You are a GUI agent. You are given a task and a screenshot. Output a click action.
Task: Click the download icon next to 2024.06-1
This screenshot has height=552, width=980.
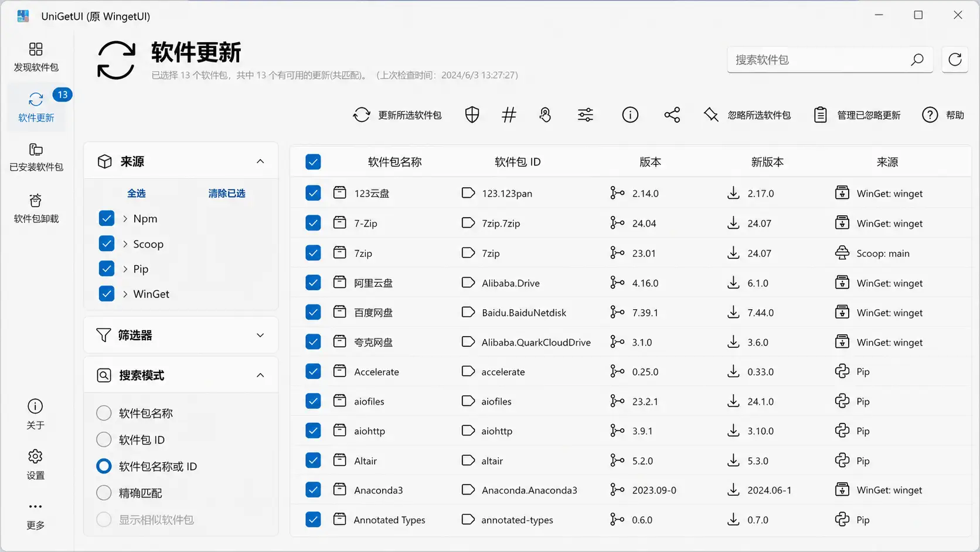[733, 489]
